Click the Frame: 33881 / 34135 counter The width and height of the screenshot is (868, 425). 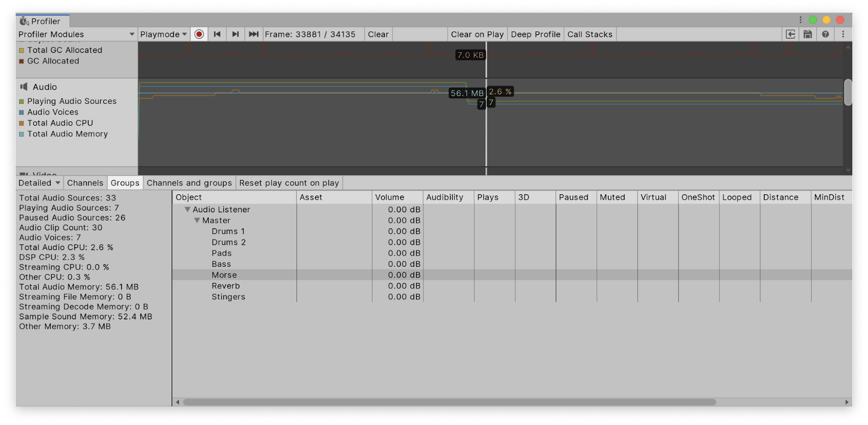[x=310, y=34]
